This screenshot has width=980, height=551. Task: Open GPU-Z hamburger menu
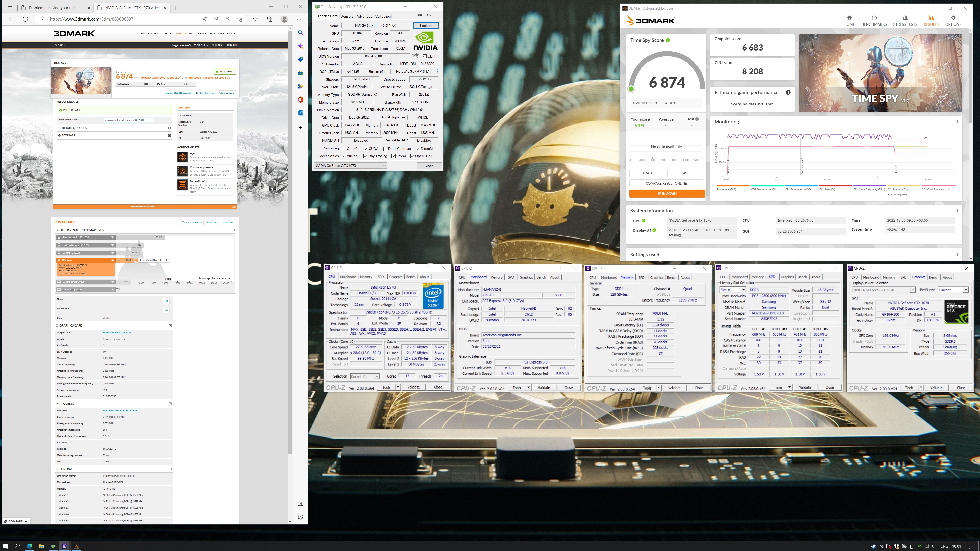tap(437, 15)
